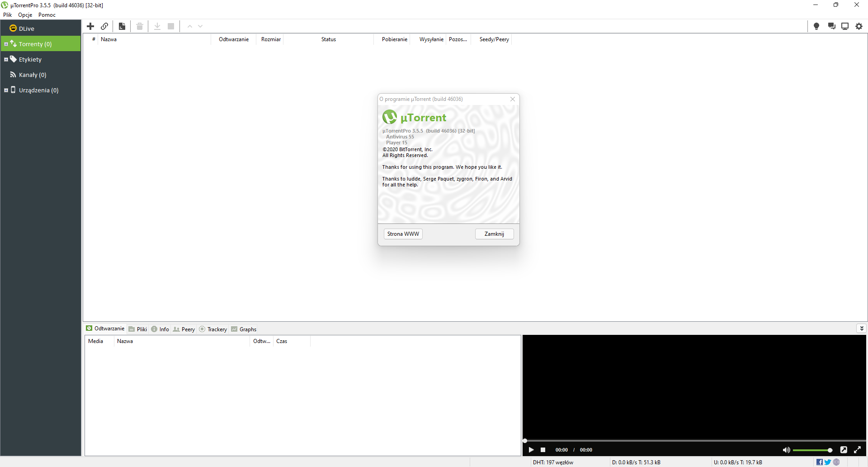
Task: Remove torrent using trash icon
Action: 140,26
